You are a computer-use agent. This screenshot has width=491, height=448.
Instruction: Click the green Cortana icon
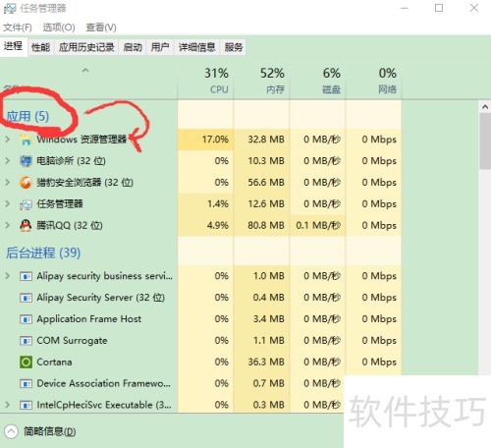(x=26, y=363)
